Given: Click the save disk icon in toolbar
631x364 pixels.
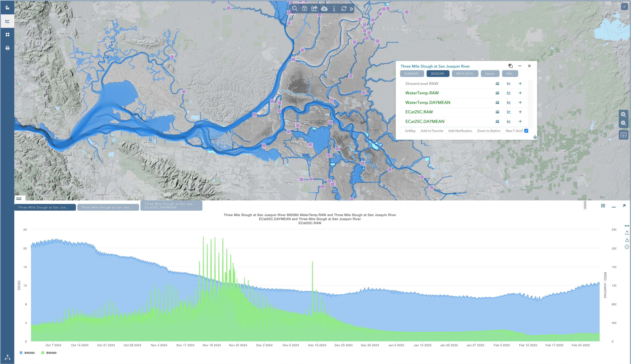Looking at the screenshot, I should pos(304,9).
